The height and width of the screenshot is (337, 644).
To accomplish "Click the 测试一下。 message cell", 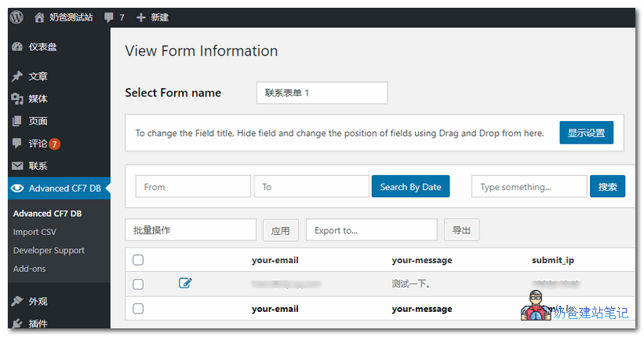I will coord(410,284).
